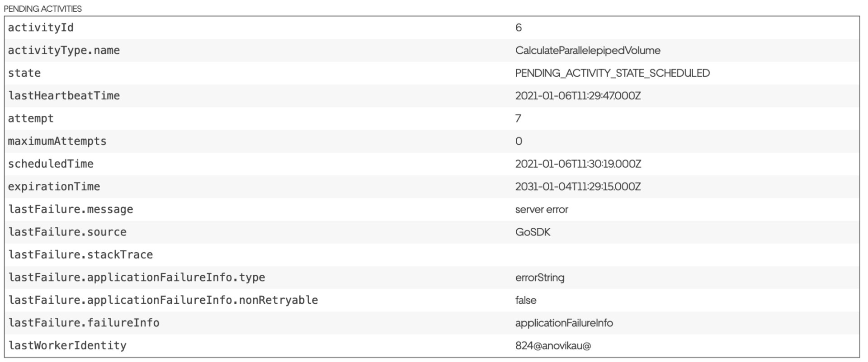Screen dimensions: 868x362
Task: Select the activityId value 6
Action: (519, 28)
